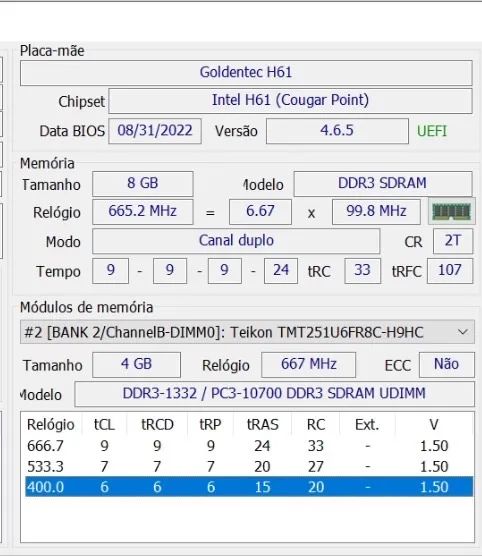This screenshot has width=482, height=556.
Task: Select the 400.0 MHz timing row
Action: (249, 487)
